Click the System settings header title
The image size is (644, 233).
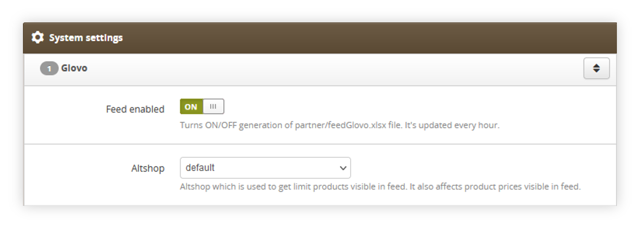point(86,38)
